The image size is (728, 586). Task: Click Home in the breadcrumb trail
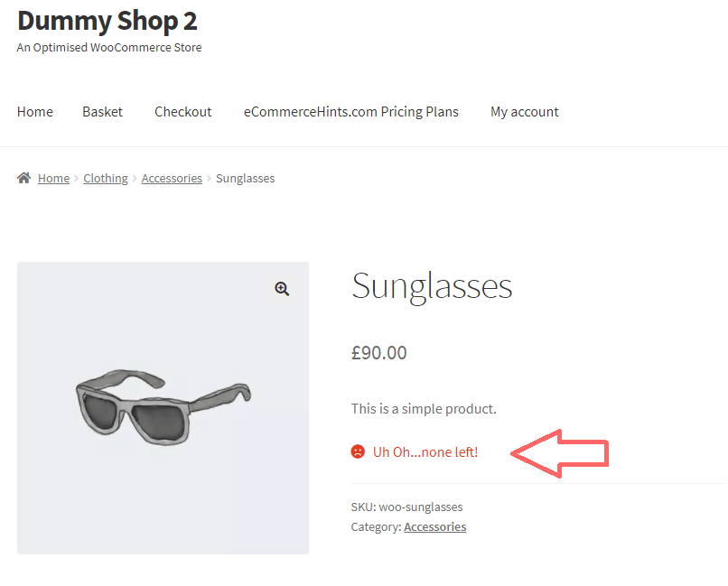[53, 178]
